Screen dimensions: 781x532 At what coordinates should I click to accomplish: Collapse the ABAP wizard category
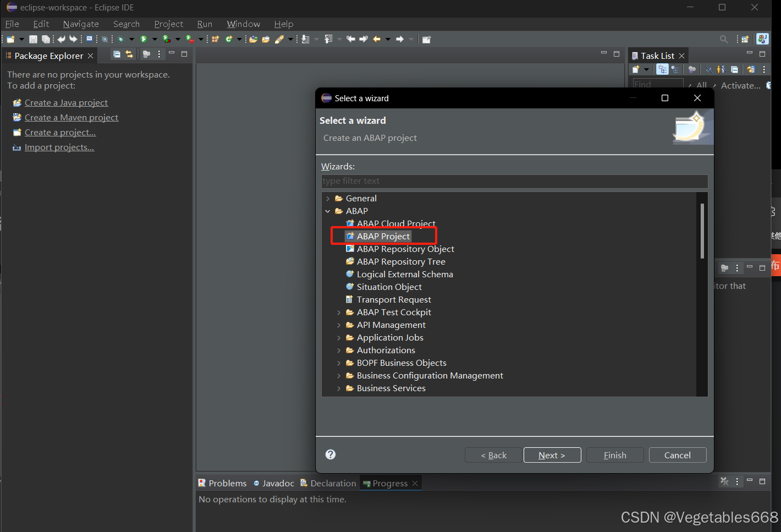point(328,211)
